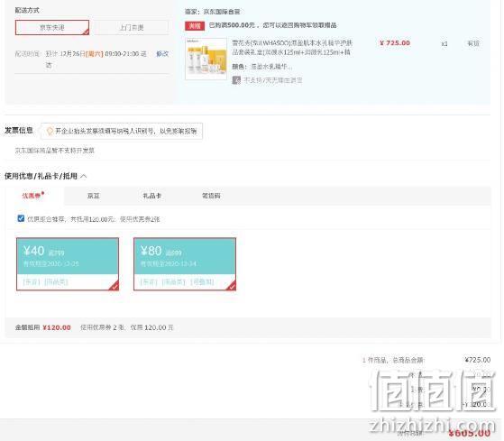
Task: Switch to the 领货码 tab
Action: tap(211, 196)
